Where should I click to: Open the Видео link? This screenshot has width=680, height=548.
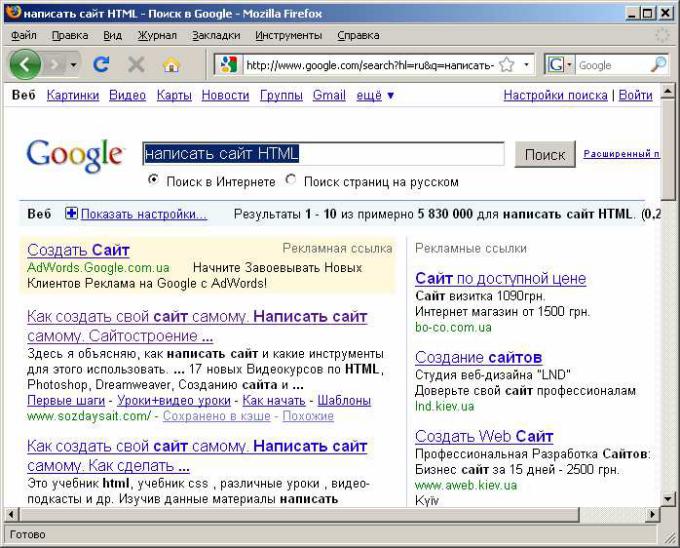pyautogui.click(x=128, y=95)
